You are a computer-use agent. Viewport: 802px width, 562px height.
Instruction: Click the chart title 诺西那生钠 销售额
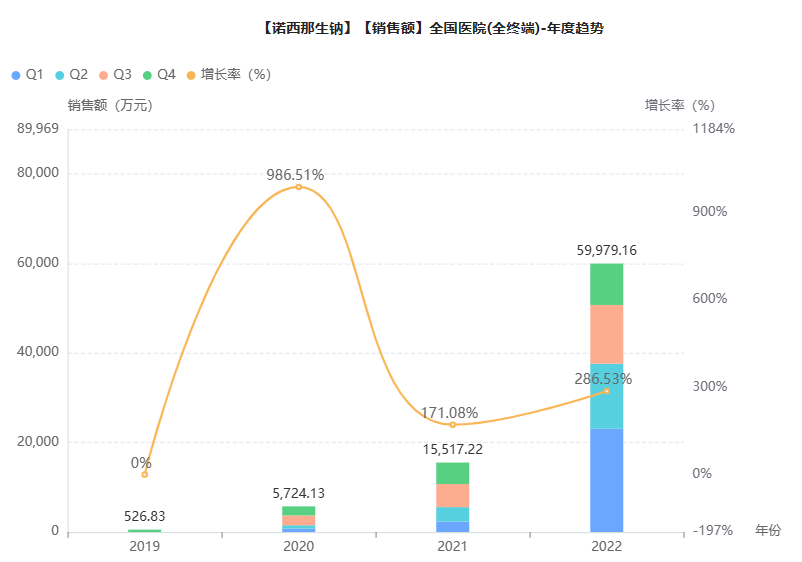pos(431,29)
